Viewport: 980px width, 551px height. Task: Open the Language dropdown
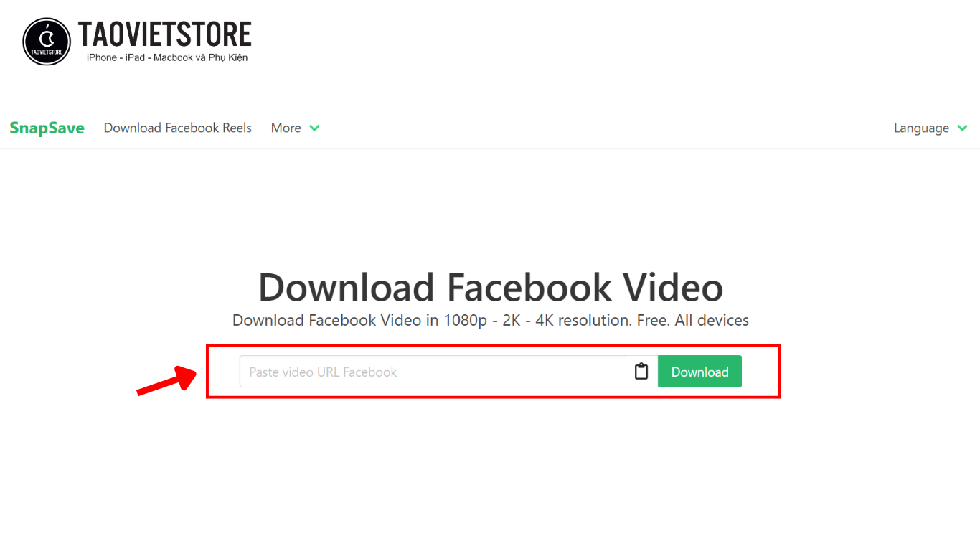(930, 128)
